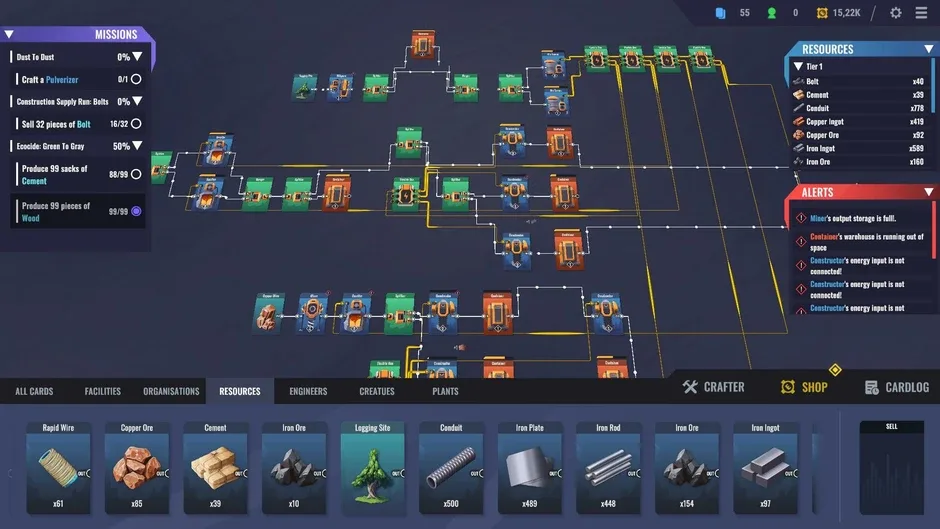Toggle the Produce 99 sacks of Cement circle

tap(136, 174)
